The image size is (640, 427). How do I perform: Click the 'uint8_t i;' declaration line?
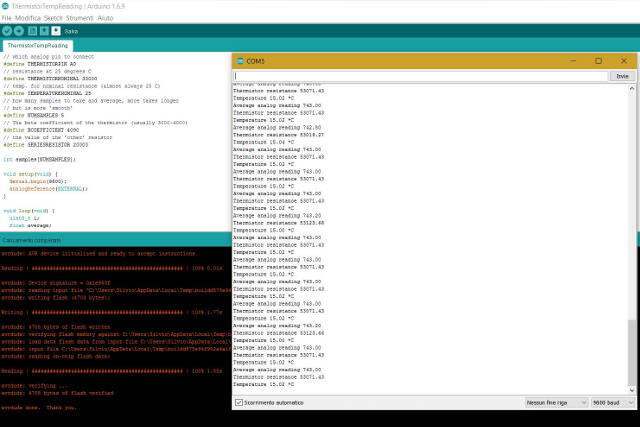coord(24,218)
